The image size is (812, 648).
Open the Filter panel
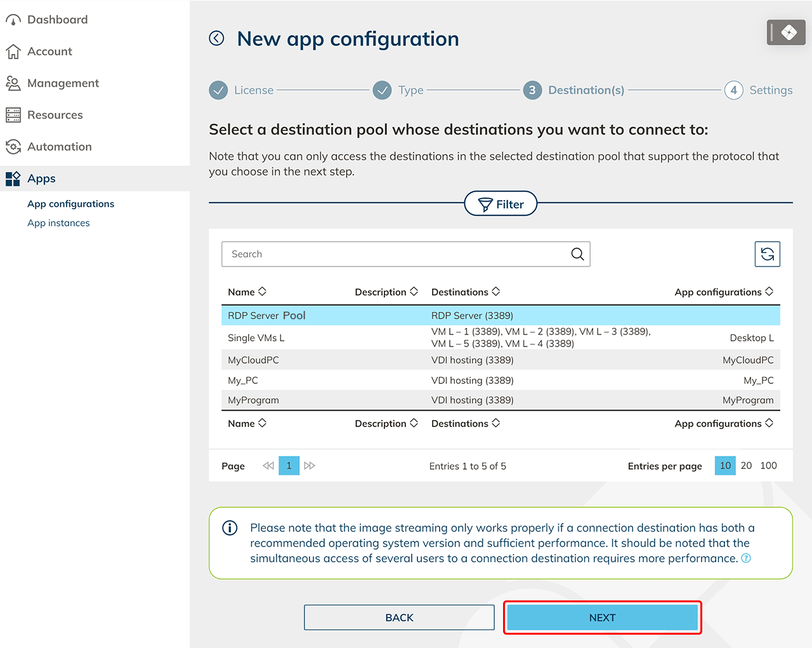click(x=501, y=204)
